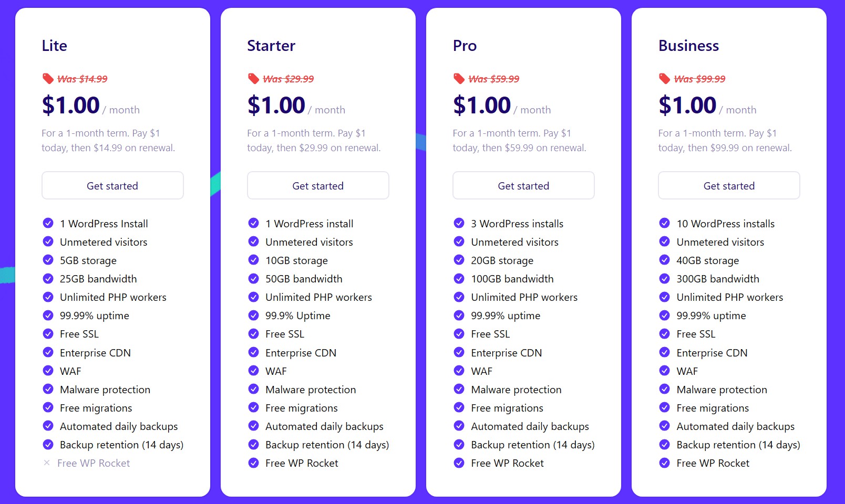Image resolution: width=845 pixels, height=504 pixels.
Task: Click the X icon beside Lite's Free WP Rocket
Action: [47, 463]
